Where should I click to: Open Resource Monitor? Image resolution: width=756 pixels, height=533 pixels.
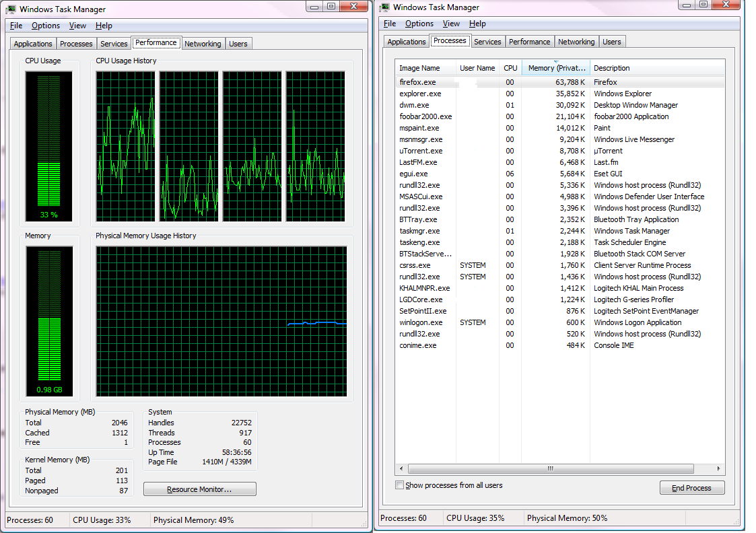pyautogui.click(x=199, y=489)
